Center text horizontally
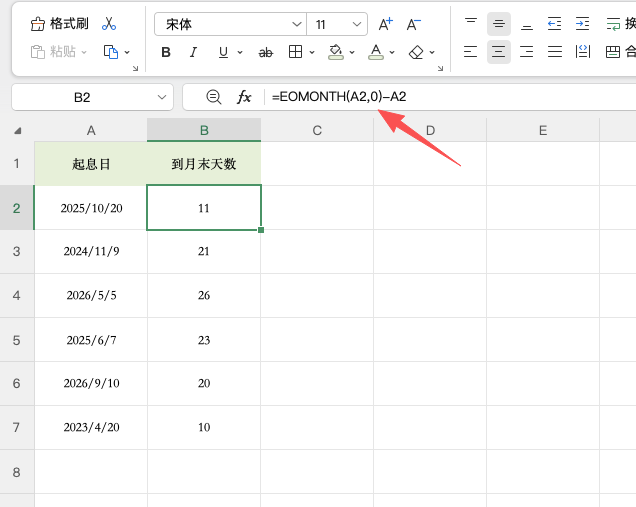Screen dimensions: 636x507 tap(498, 52)
